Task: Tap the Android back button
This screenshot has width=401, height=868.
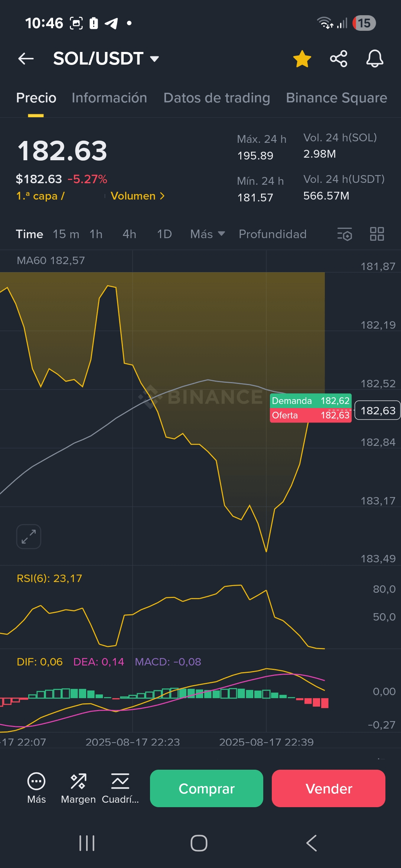Action: pos(312,843)
